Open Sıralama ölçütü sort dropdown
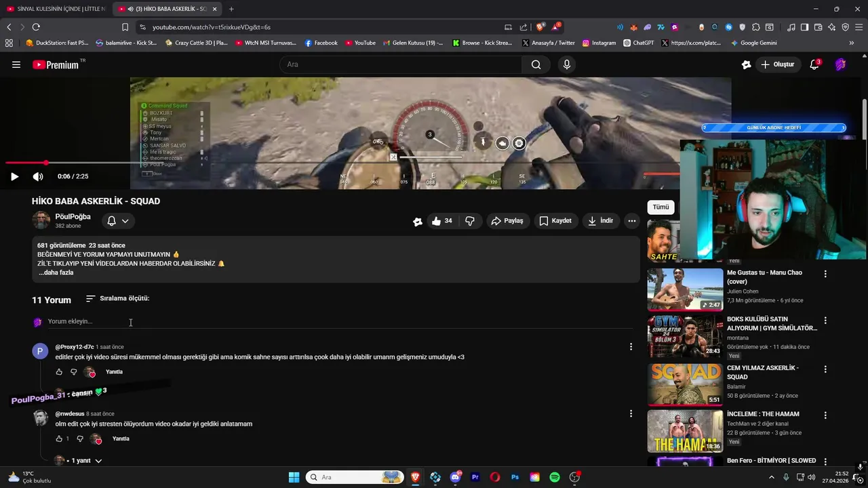 pos(117,298)
